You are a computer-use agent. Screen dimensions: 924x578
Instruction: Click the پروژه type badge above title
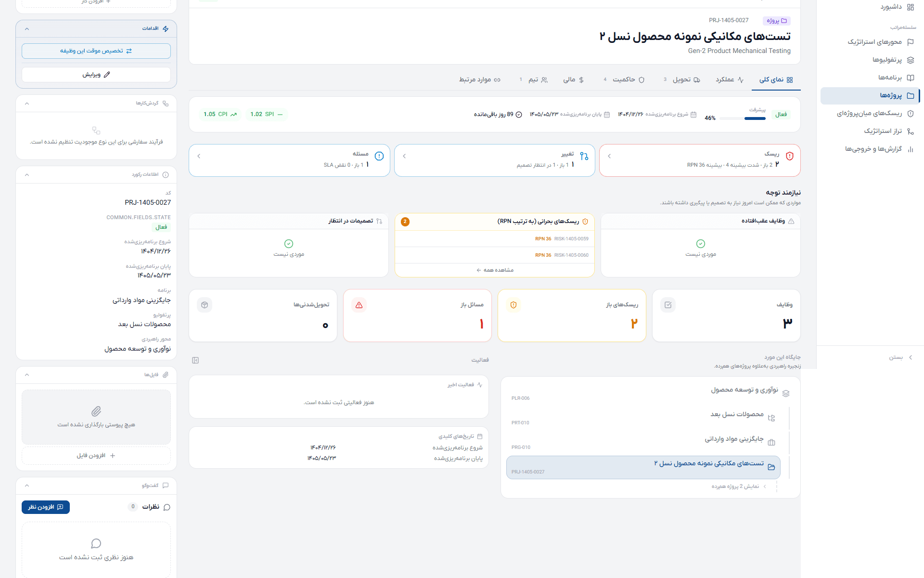777,21
